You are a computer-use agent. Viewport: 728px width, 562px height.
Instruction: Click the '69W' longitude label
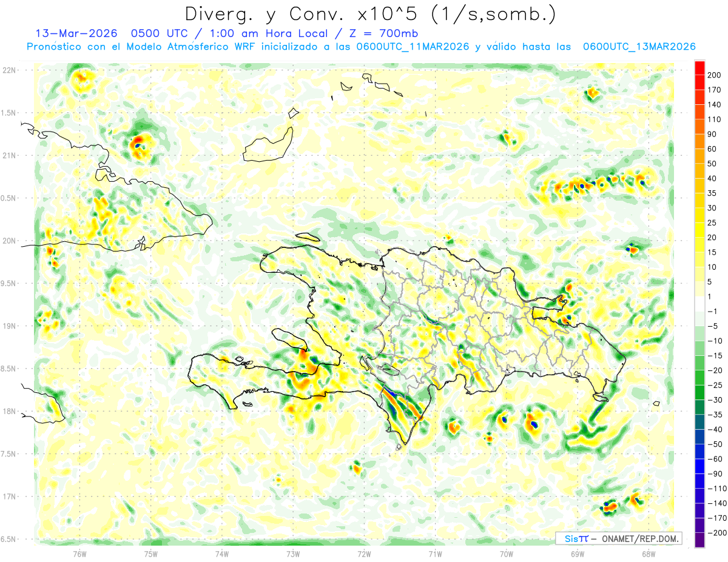tap(578, 554)
